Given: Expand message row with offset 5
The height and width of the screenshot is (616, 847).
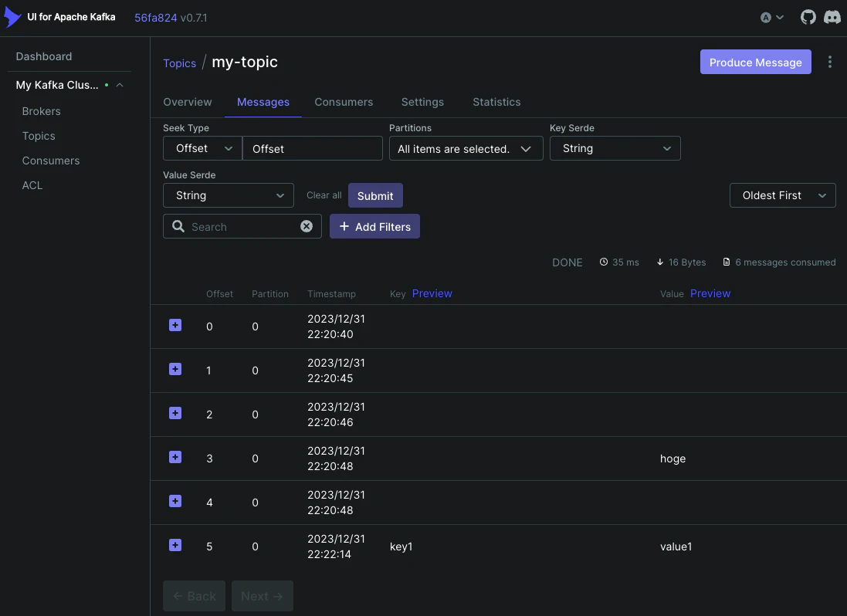Looking at the screenshot, I should point(175,545).
